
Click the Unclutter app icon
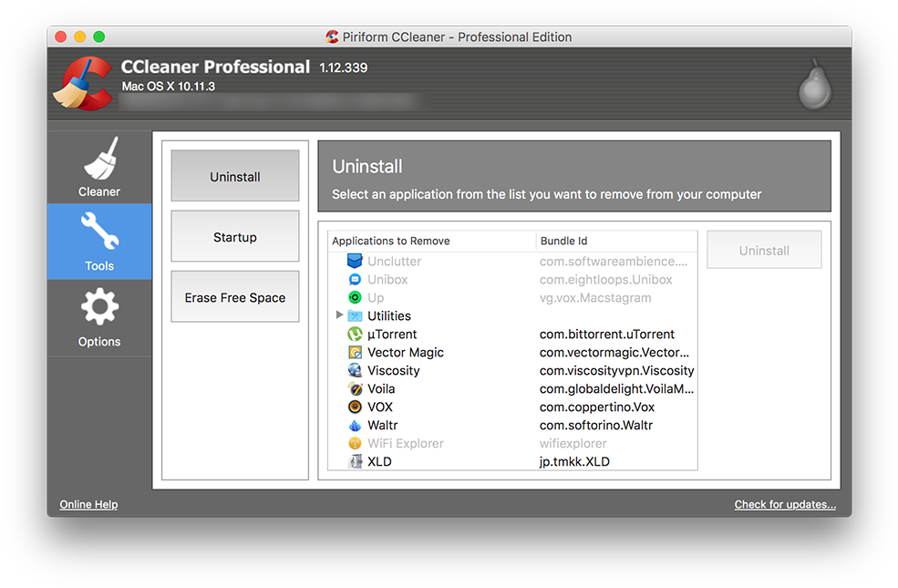point(356,261)
